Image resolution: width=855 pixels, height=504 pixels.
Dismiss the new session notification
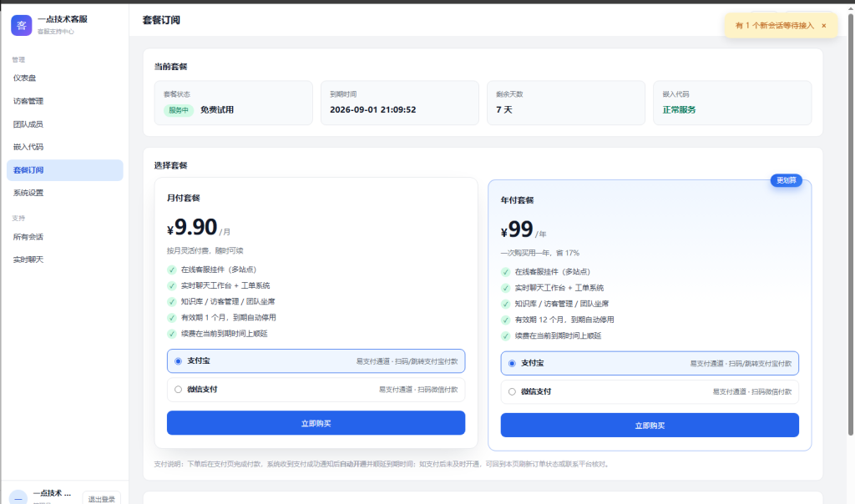pyautogui.click(x=824, y=26)
